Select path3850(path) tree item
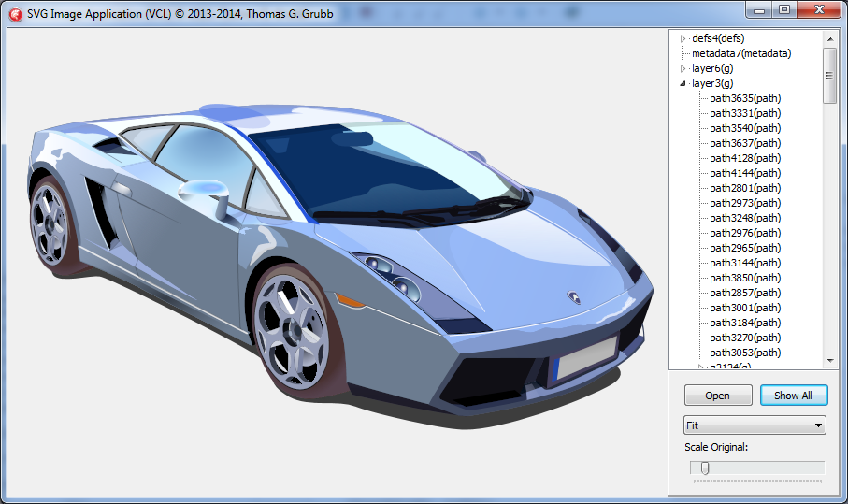Screen dimensions: 848x504 pos(745,278)
